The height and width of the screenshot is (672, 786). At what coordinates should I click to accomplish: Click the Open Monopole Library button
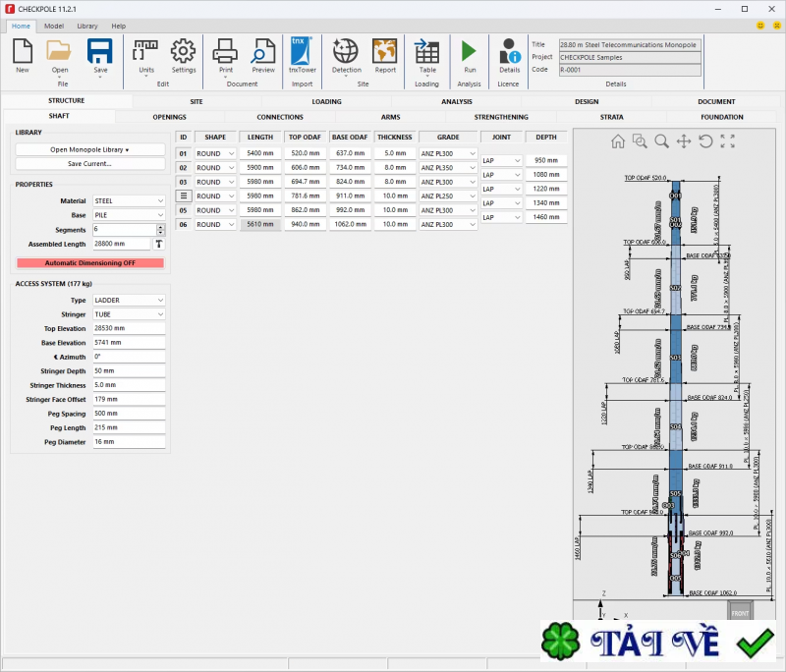click(x=90, y=149)
